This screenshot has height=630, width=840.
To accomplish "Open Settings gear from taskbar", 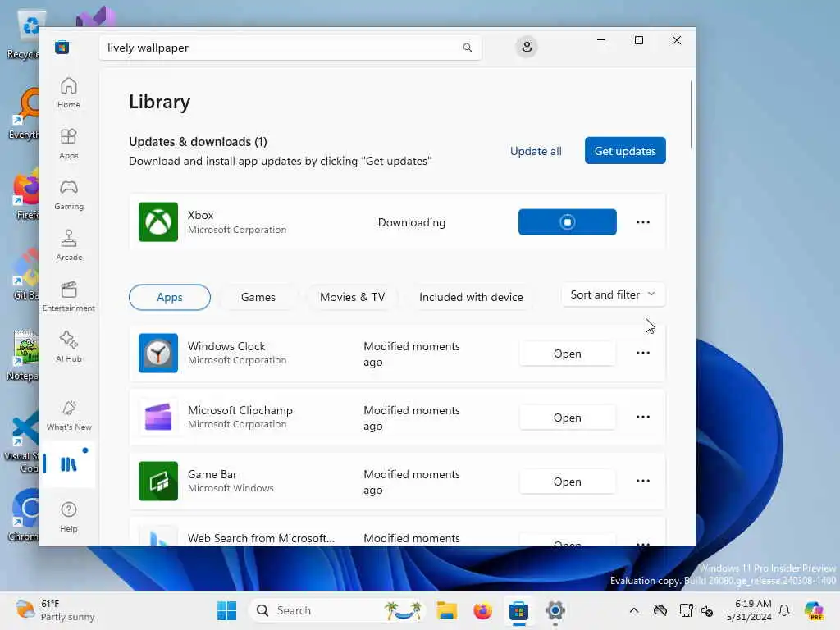I will 555,610.
